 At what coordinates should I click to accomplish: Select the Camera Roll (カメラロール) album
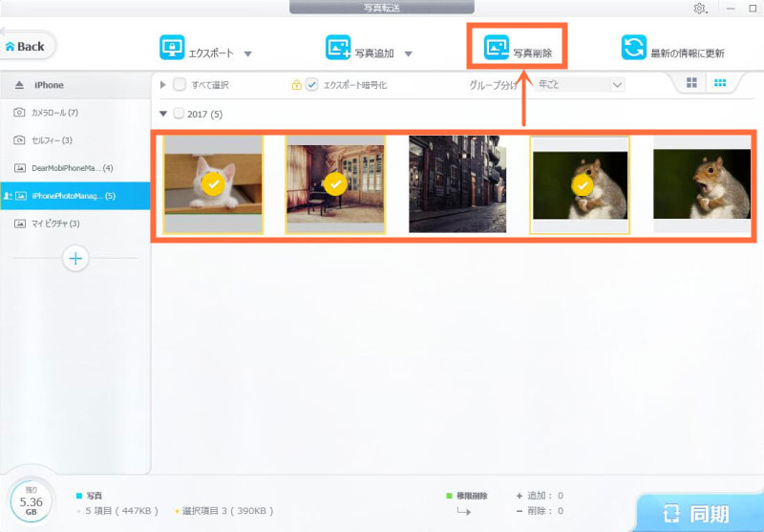pyautogui.click(x=59, y=113)
